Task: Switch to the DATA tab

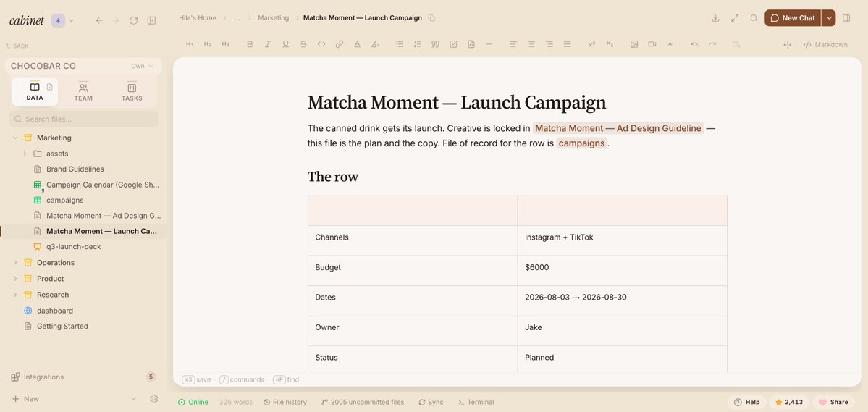Action: click(x=35, y=92)
